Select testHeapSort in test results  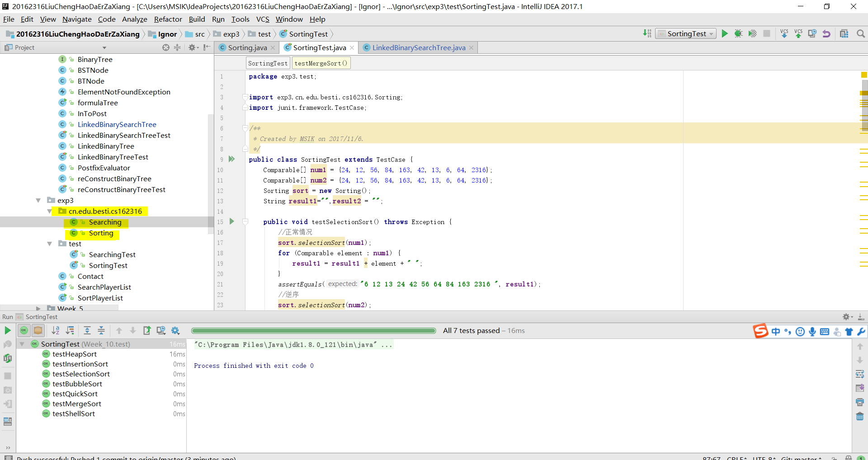click(x=75, y=354)
